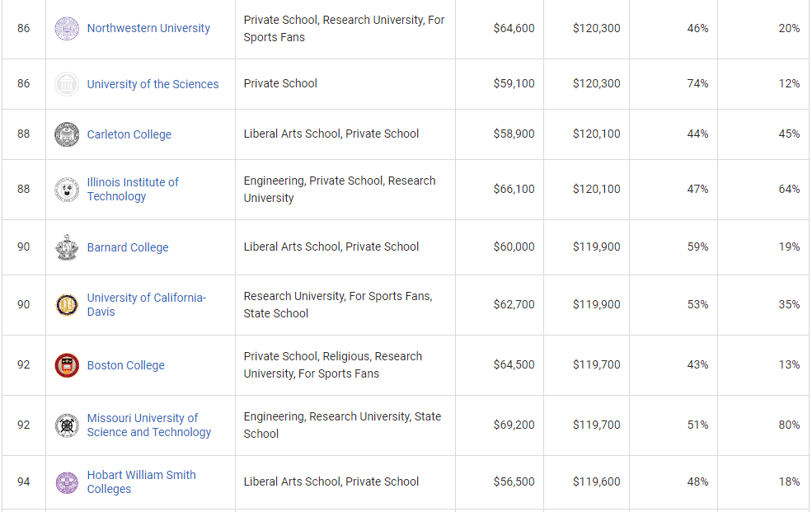Viewport: 812px width, 512px height.
Task: Visit the Carleton College page link
Action: [x=129, y=134]
